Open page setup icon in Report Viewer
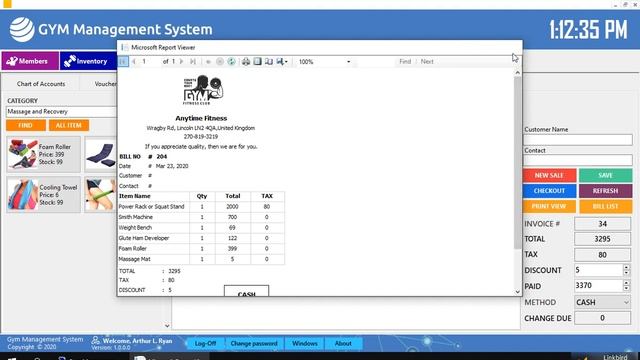640x360 pixels. coord(269,62)
